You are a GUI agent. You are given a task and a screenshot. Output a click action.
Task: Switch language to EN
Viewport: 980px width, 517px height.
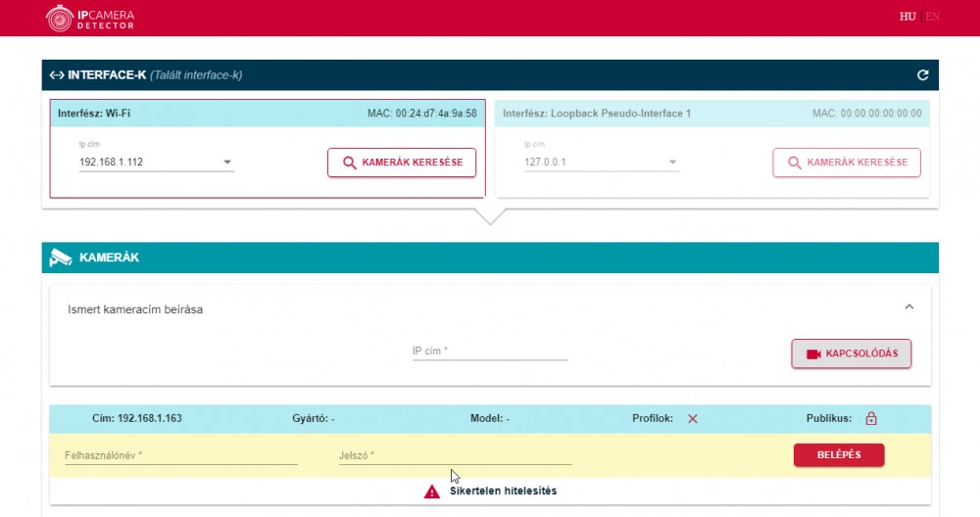coord(932,17)
